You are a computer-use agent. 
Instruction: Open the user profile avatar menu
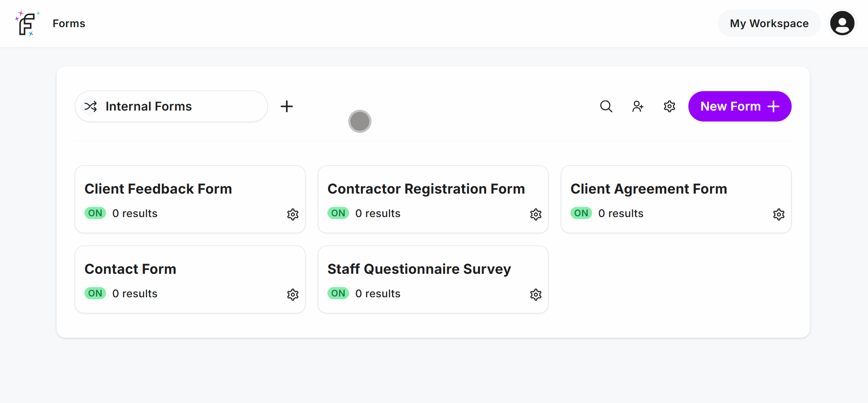coord(842,23)
